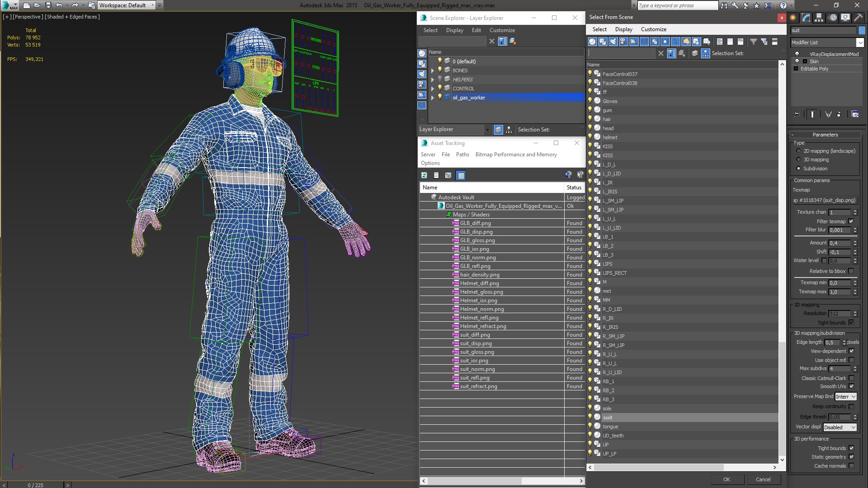Expand the BONES layer tree arrow
This screenshot has width=868, height=488.
coord(433,70)
